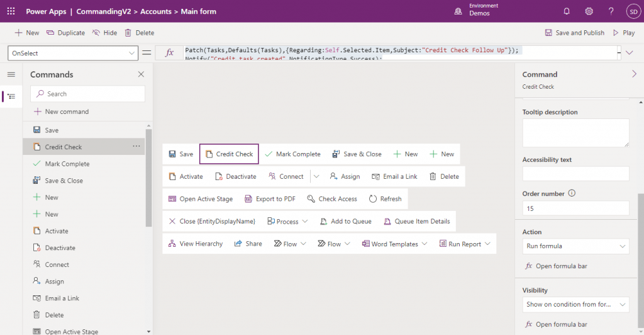
Task: Close the Commands panel
Action: coord(141,74)
